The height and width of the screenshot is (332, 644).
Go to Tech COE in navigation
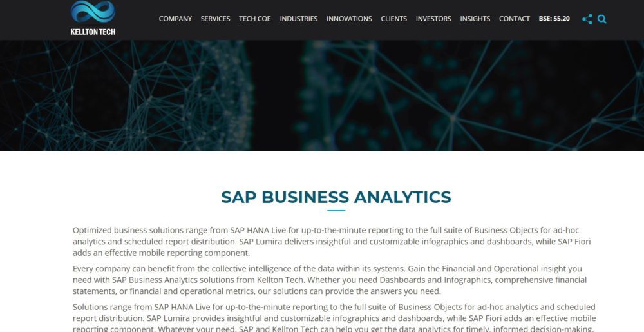point(255,19)
